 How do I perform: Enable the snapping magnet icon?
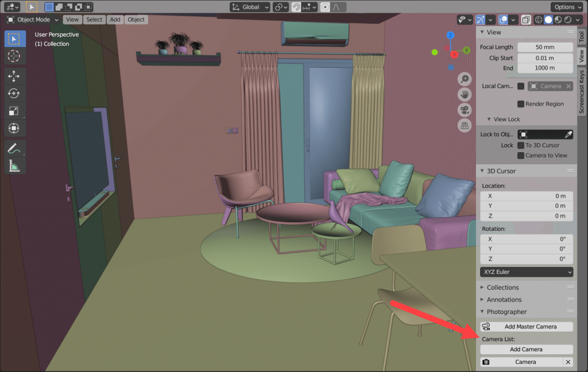(x=296, y=6)
